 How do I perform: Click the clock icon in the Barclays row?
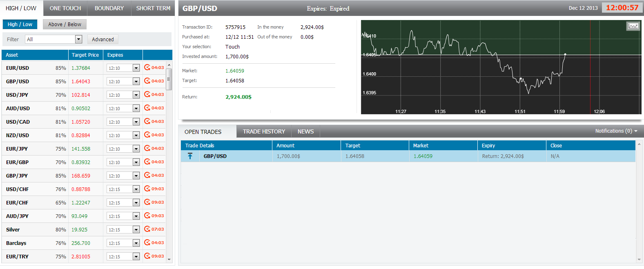coord(147,242)
